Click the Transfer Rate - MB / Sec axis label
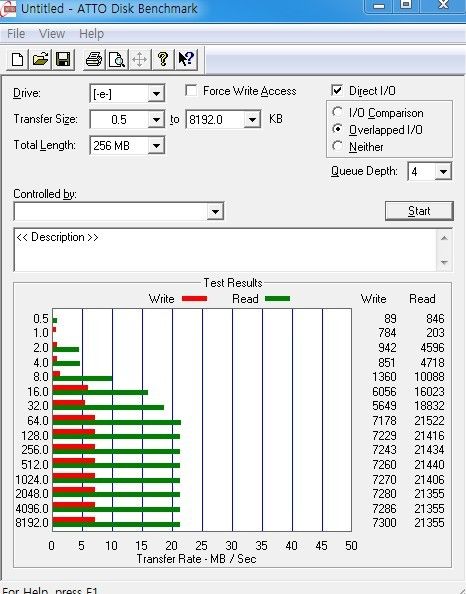The height and width of the screenshot is (594, 466). (196, 559)
